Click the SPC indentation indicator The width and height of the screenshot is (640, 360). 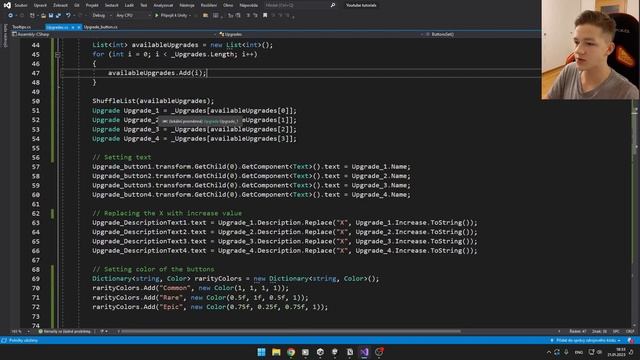(616, 331)
